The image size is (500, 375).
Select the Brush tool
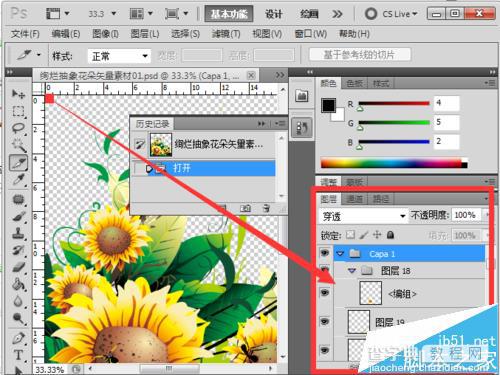(18, 217)
